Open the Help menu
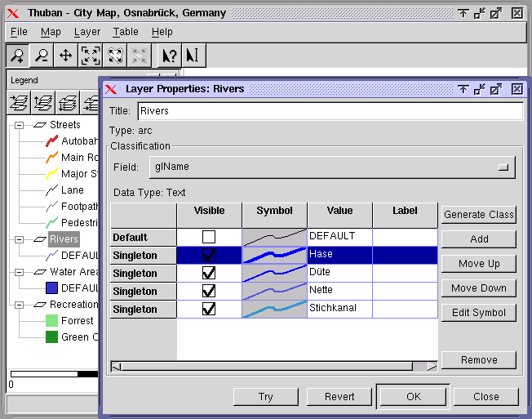Image resolution: width=532 pixels, height=419 pixels. (162, 32)
